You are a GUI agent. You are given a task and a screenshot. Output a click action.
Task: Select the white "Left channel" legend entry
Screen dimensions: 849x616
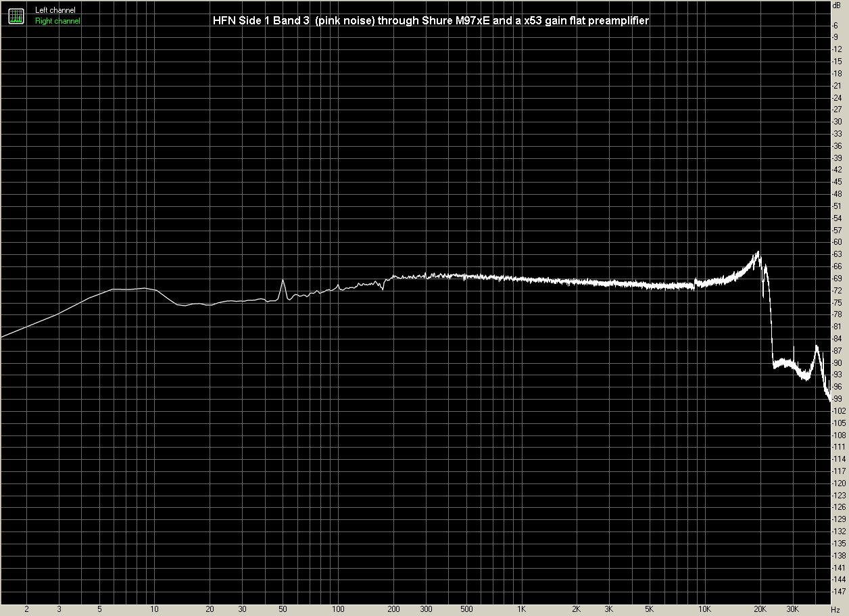tap(55, 11)
